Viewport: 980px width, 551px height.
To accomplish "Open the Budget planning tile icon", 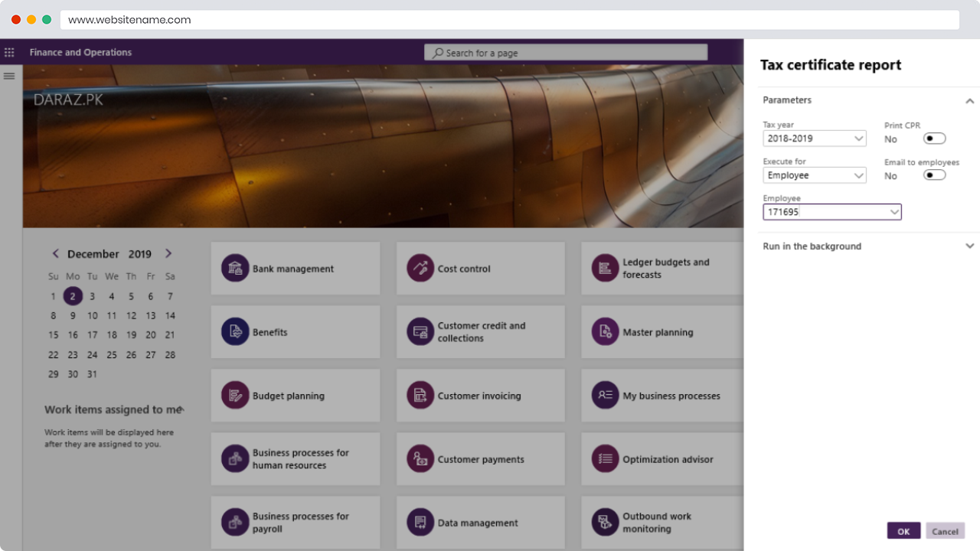I will tap(235, 396).
